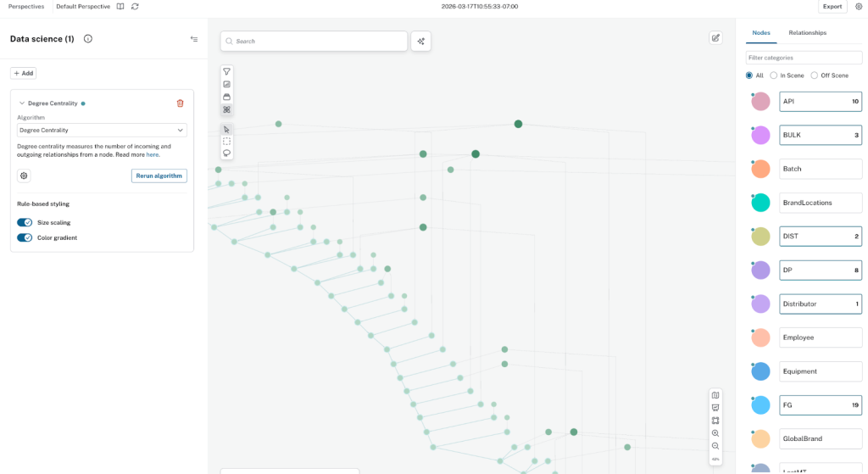
Task: Open the Perspectives menu
Action: tap(25, 7)
